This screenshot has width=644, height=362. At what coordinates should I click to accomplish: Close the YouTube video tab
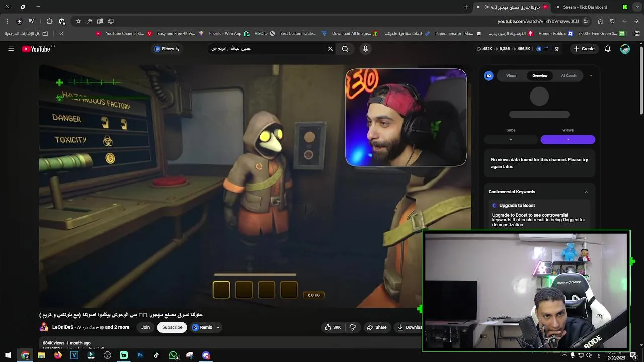(x=478, y=7)
